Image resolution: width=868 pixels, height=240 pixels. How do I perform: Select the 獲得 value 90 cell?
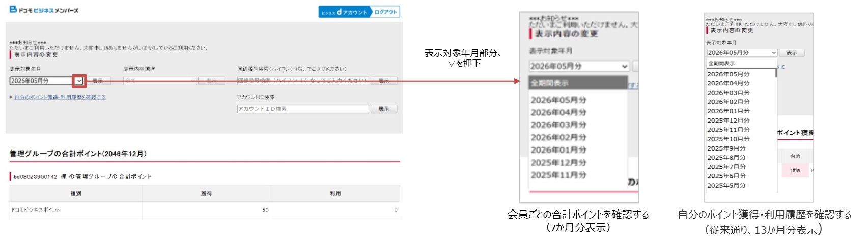click(x=206, y=210)
